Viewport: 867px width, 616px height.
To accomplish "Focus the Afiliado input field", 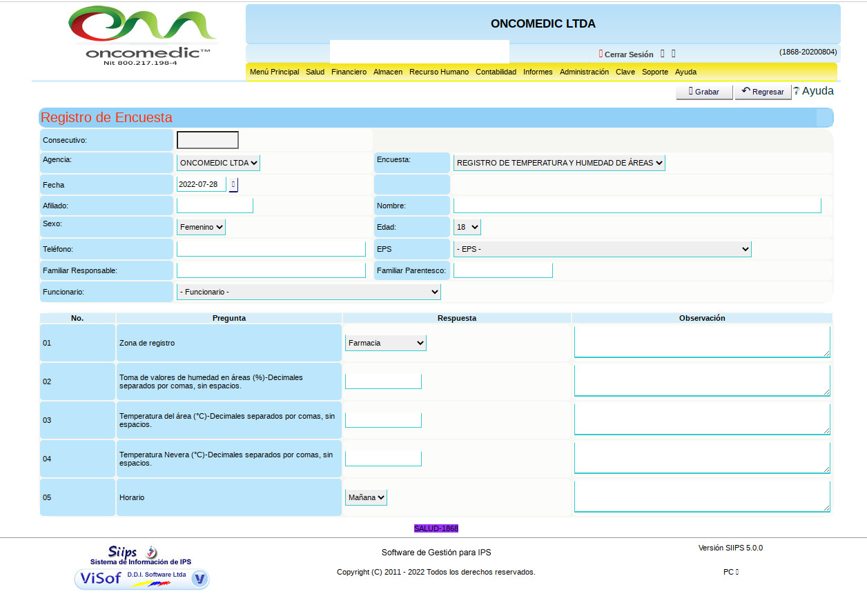I will pyautogui.click(x=215, y=206).
